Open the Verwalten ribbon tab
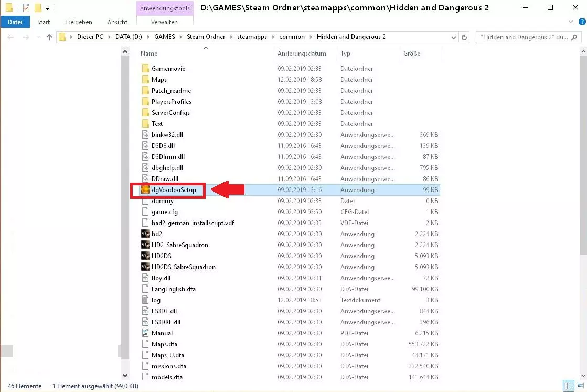 (x=164, y=22)
